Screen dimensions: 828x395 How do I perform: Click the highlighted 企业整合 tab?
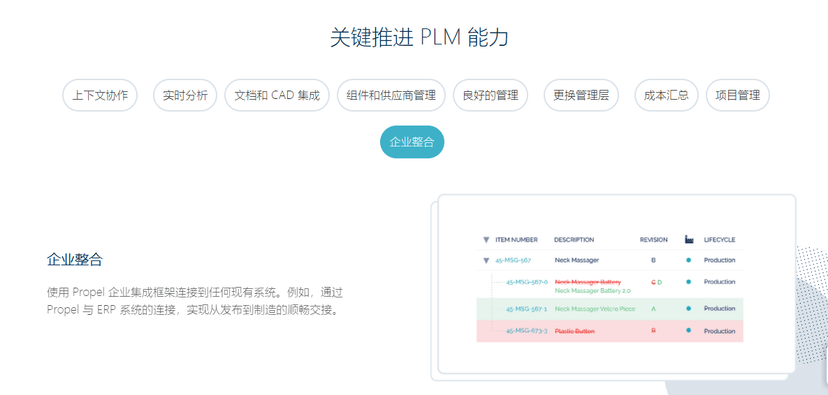[412, 142]
